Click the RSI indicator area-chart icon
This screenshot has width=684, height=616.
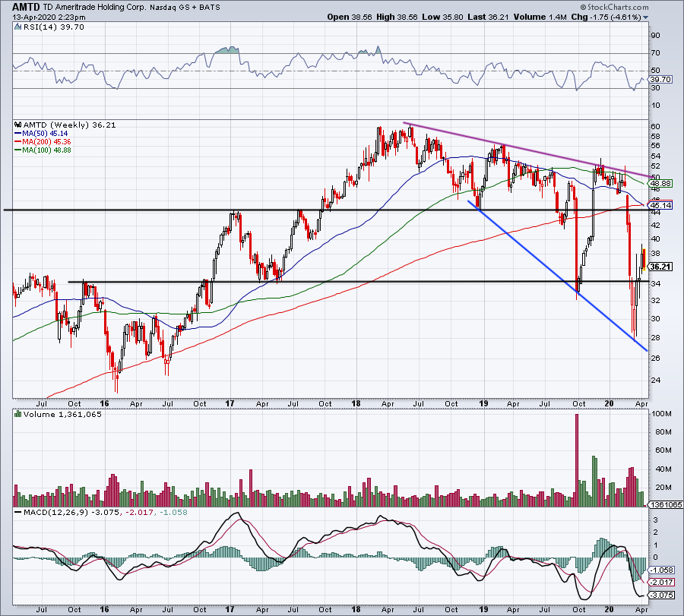17,27
